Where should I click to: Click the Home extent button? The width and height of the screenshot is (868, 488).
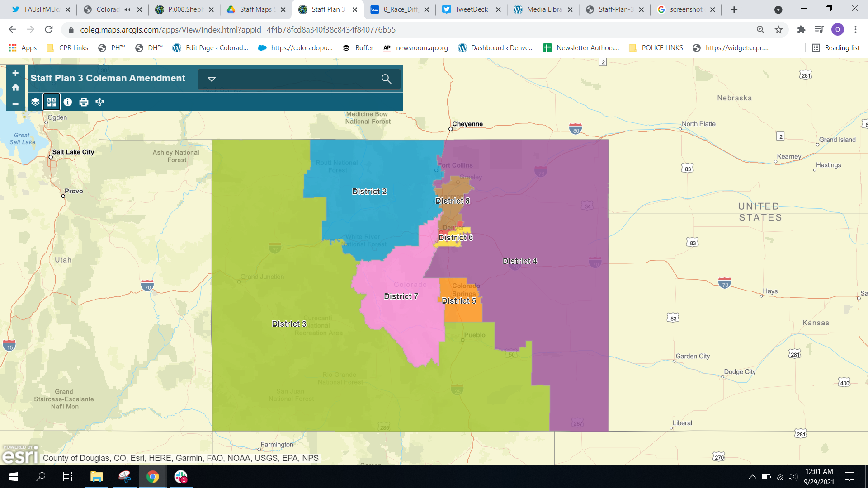click(x=15, y=87)
